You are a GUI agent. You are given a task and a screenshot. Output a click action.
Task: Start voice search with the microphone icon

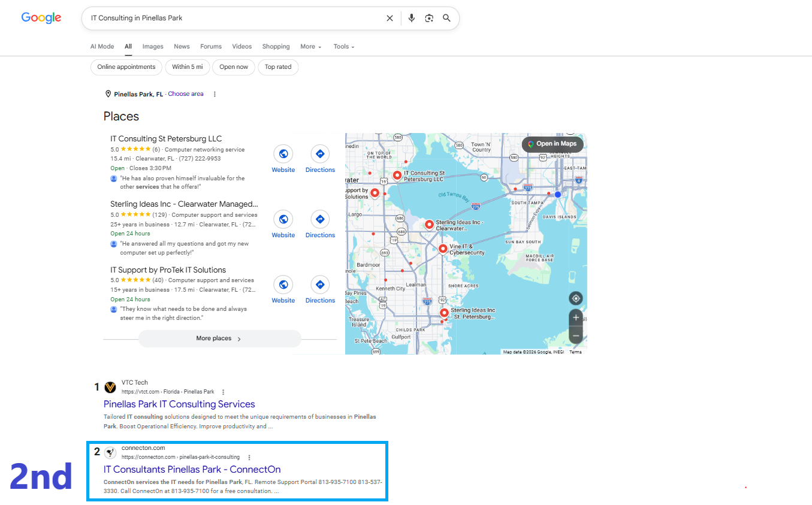point(412,18)
